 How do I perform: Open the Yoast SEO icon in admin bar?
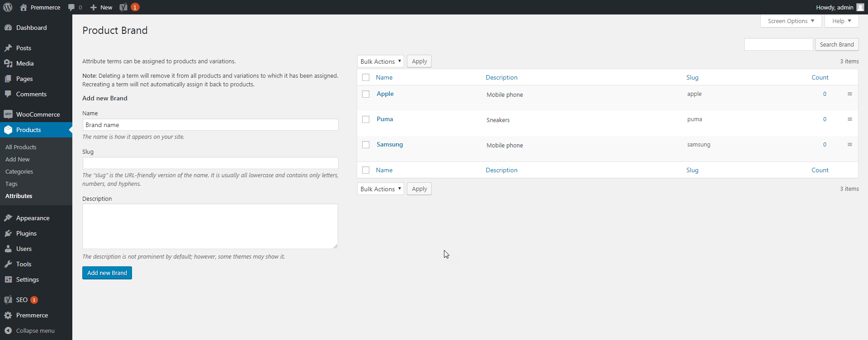click(x=123, y=7)
